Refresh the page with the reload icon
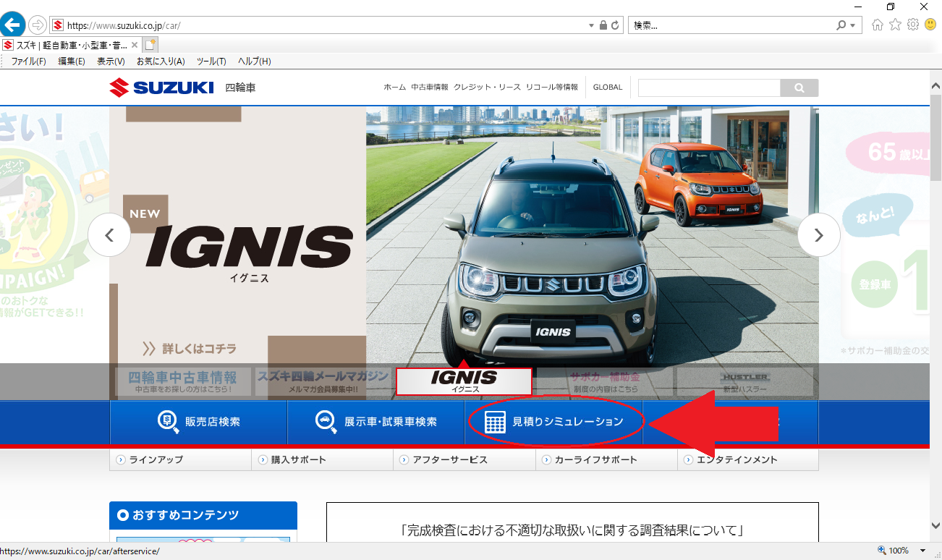The width and height of the screenshot is (942, 560). pyautogui.click(x=616, y=25)
